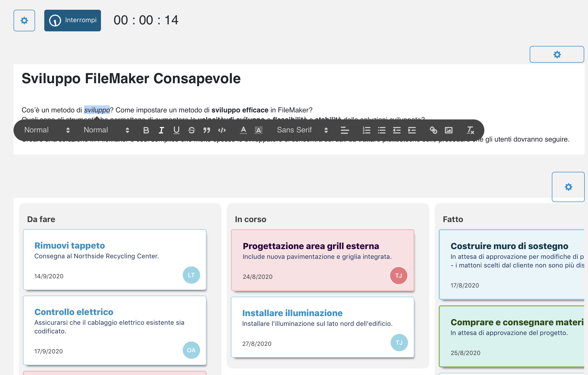Click 'In attesa di approvazione del progetto.' text

click(x=509, y=333)
